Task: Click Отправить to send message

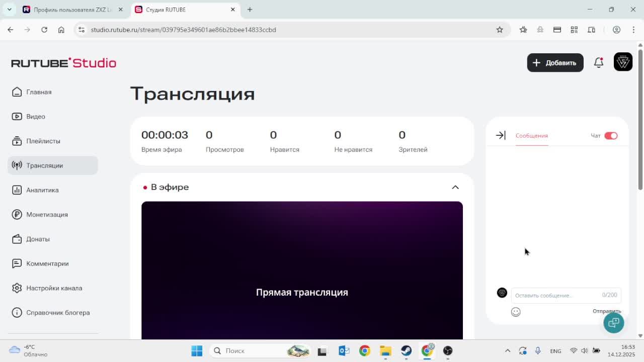Action: (607, 311)
